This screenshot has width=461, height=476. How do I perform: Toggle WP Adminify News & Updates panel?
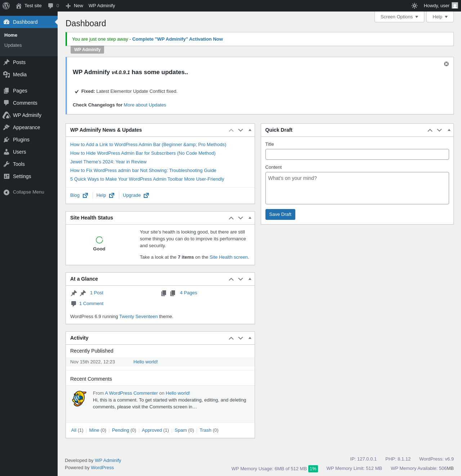(250, 130)
